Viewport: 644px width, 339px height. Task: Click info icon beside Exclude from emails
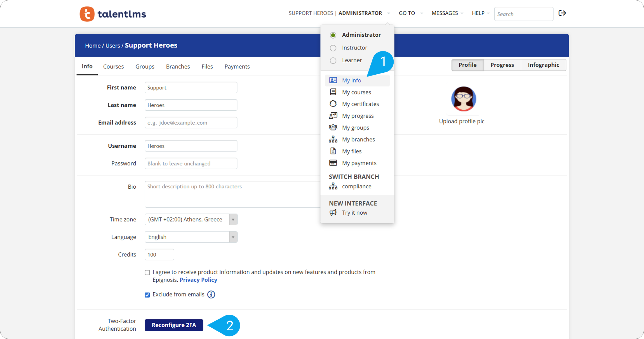pyautogui.click(x=211, y=295)
